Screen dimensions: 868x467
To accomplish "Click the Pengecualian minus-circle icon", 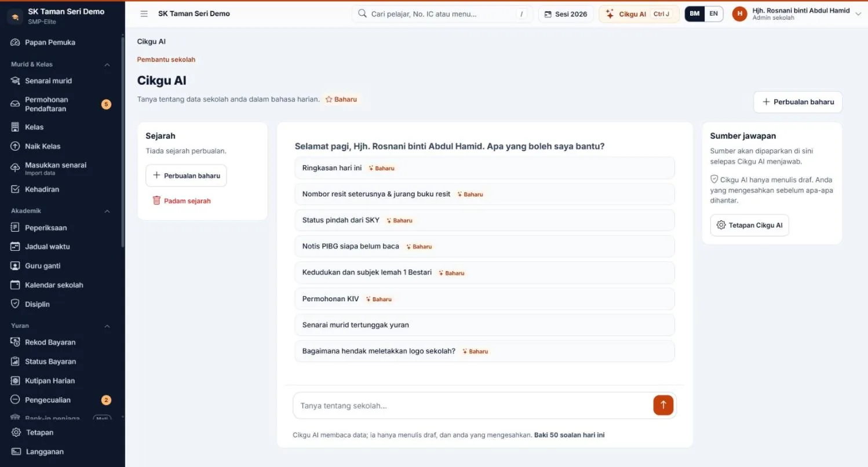I will pyautogui.click(x=15, y=400).
